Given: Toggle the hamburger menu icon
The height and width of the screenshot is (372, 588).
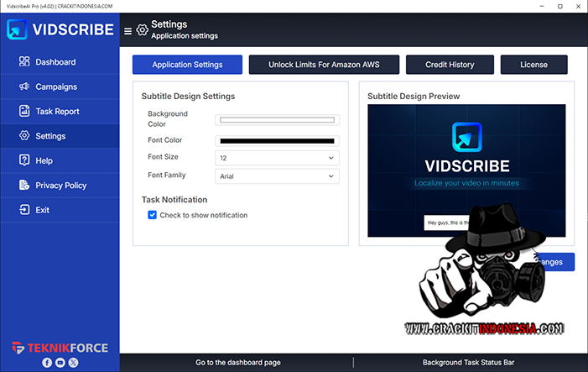Looking at the screenshot, I should point(127,31).
